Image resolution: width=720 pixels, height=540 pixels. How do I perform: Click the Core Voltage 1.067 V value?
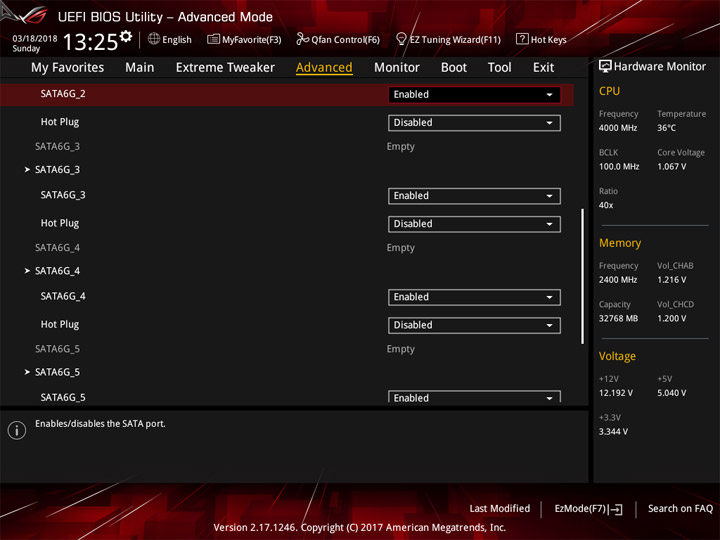tap(671, 167)
